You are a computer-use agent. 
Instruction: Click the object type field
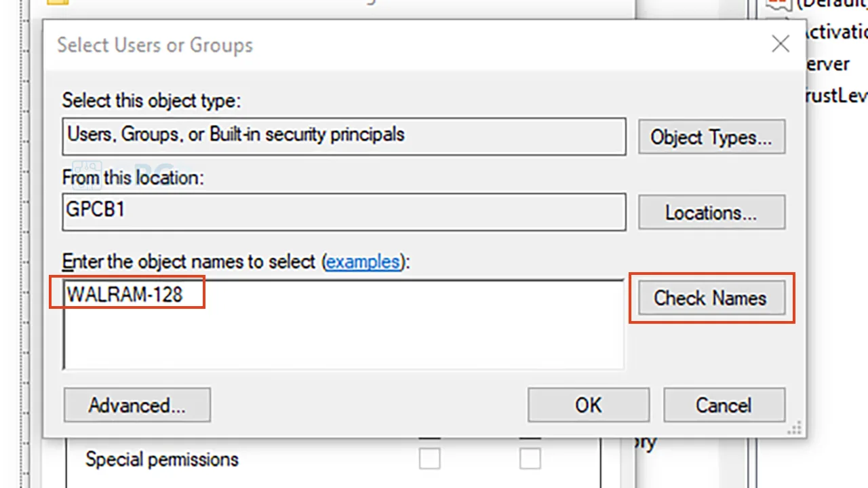[x=343, y=136]
